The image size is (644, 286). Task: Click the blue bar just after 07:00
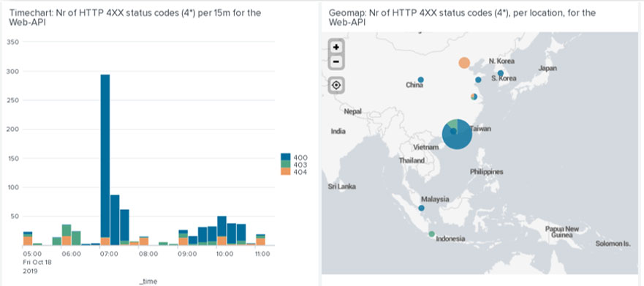[x=115, y=220]
